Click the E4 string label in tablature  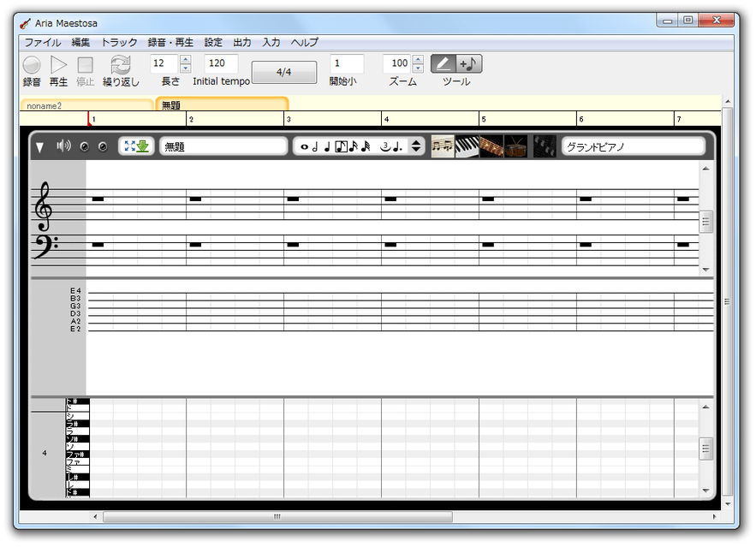tap(75, 291)
